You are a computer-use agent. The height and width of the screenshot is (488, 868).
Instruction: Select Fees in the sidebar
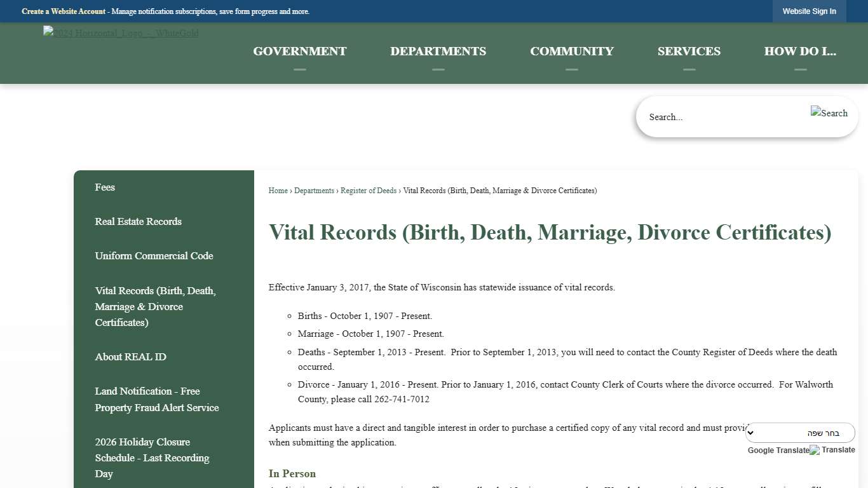(x=104, y=187)
